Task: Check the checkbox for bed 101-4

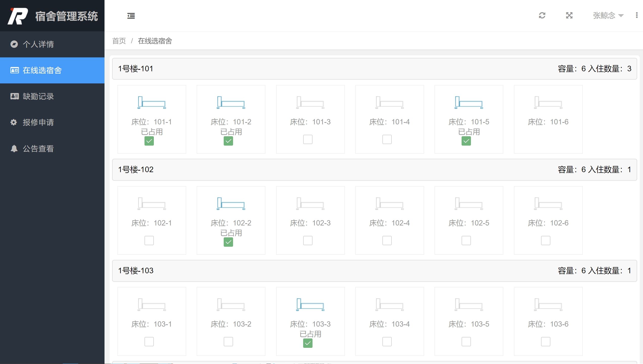Action: pos(387,139)
